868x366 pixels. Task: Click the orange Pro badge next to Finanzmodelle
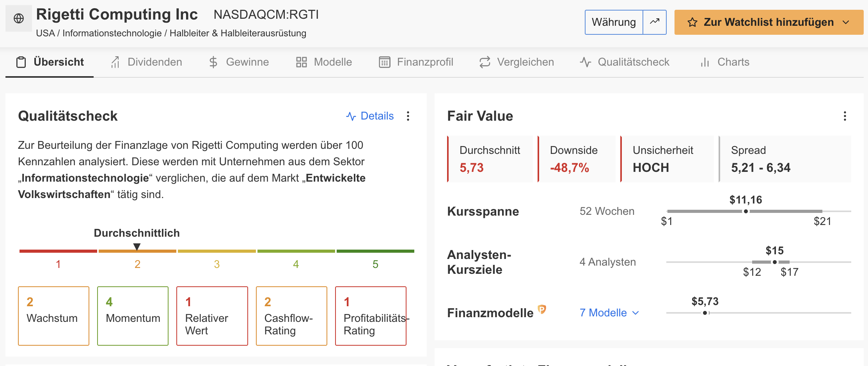(542, 309)
